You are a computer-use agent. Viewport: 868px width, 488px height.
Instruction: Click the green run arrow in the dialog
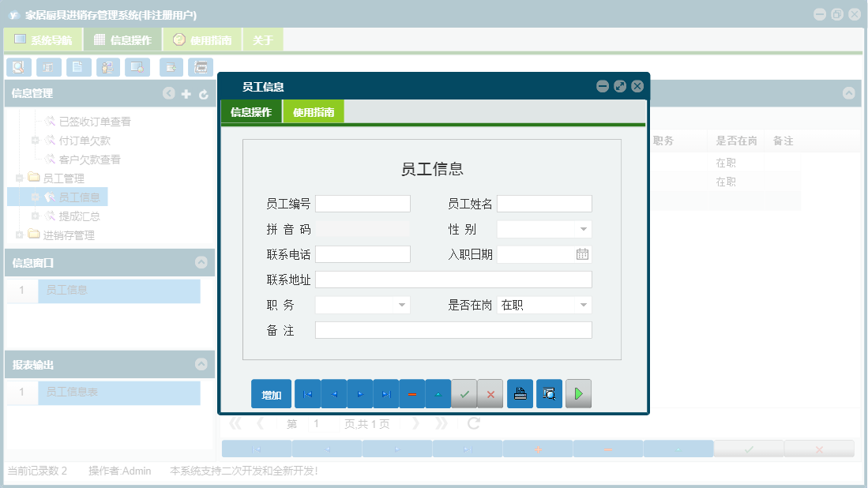point(578,393)
